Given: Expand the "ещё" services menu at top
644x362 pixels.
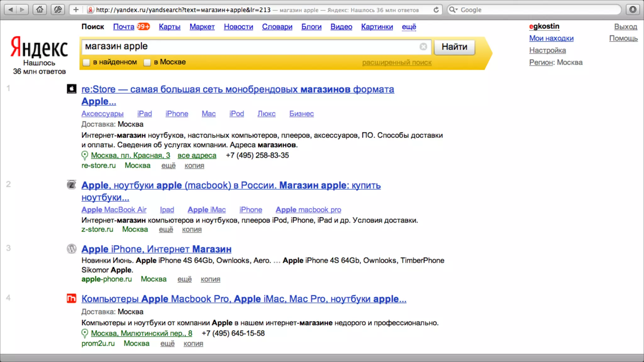Looking at the screenshot, I should (409, 27).
